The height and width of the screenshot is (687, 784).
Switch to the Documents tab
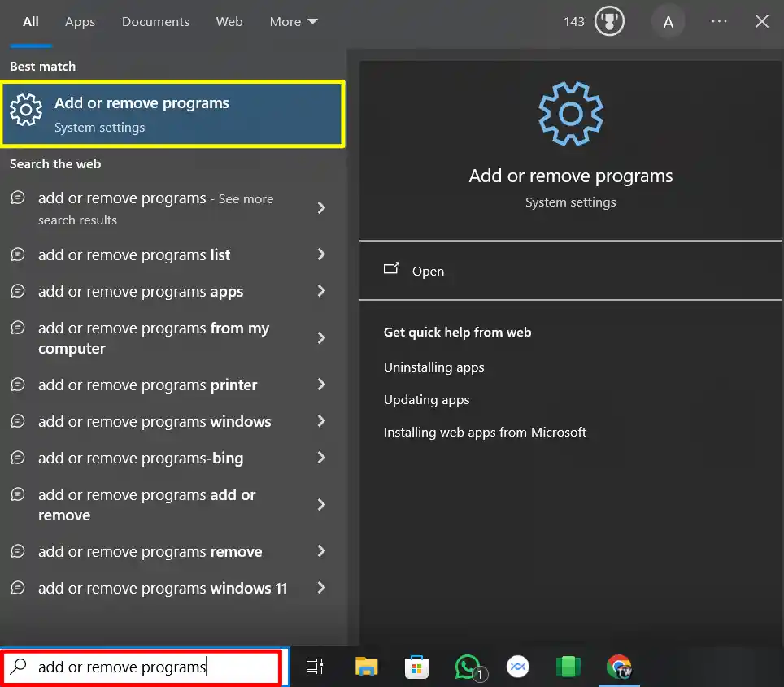[x=155, y=21]
